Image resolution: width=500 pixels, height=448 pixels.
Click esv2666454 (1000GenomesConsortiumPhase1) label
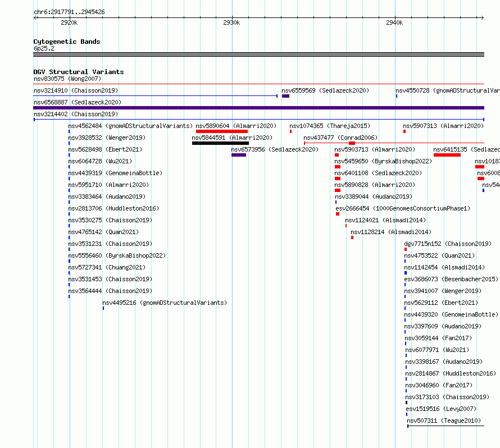pyautogui.click(x=403, y=208)
